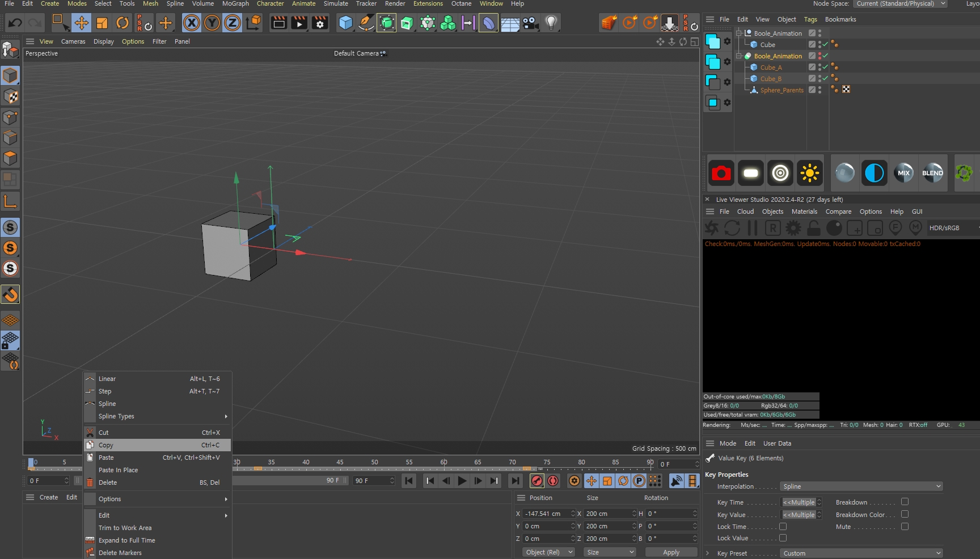
Task: Click the Live Viewer refresh arrows icon
Action: [732, 228]
